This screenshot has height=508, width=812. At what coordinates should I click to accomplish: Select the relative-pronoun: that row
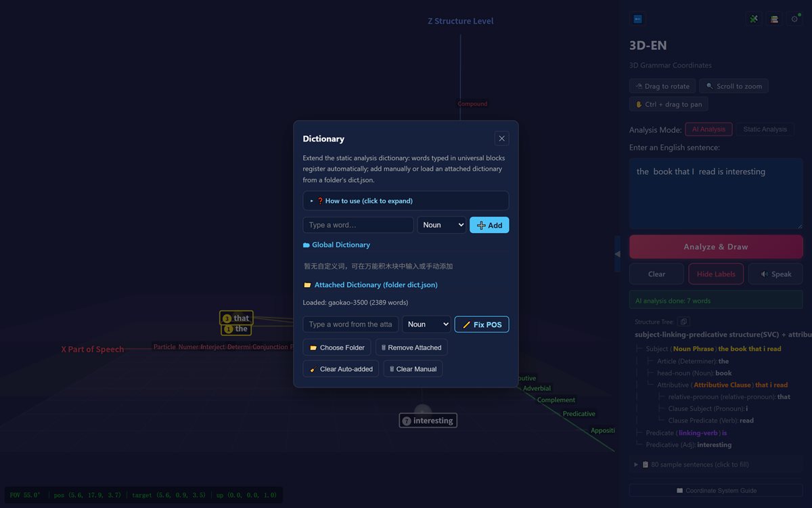(x=729, y=397)
